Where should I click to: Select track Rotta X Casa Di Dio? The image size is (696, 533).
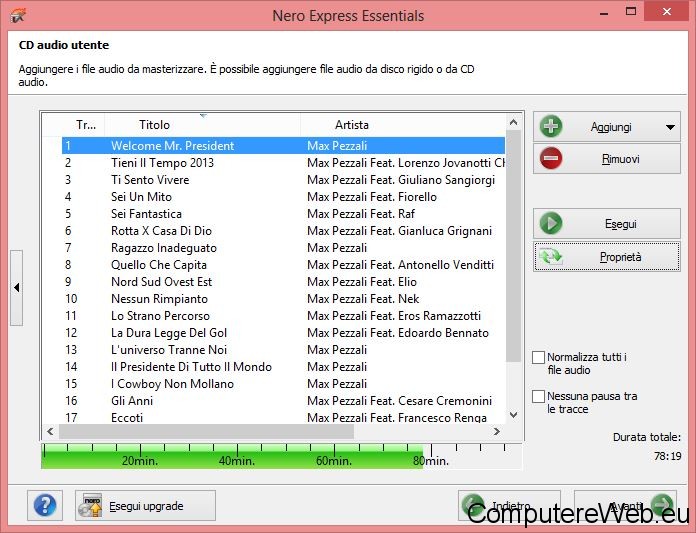[283, 231]
